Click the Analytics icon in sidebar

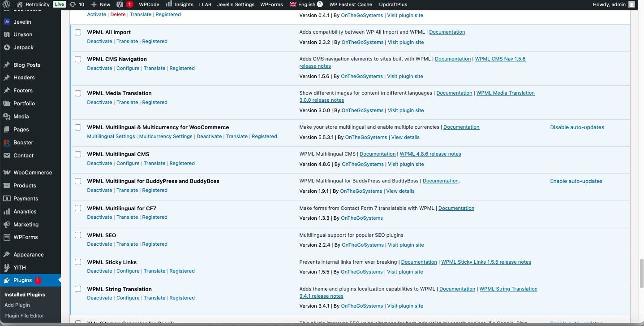(7, 212)
